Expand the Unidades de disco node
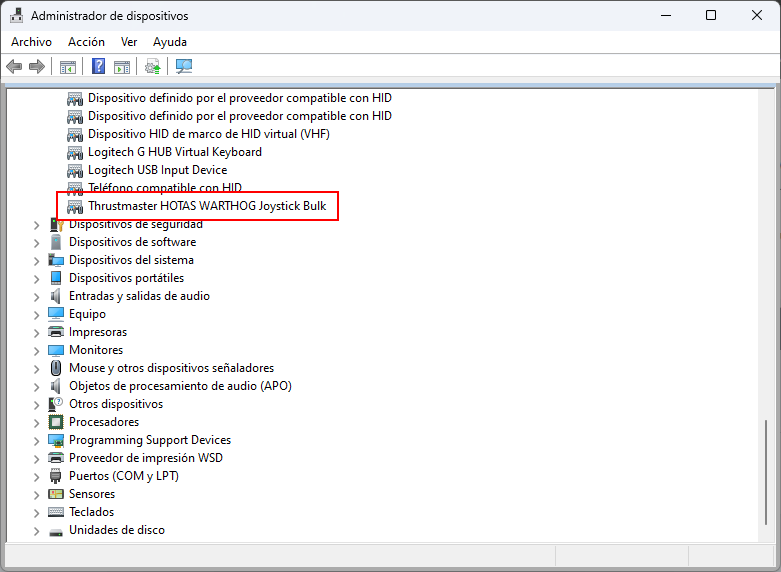The height and width of the screenshot is (572, 781). [36, 531]
